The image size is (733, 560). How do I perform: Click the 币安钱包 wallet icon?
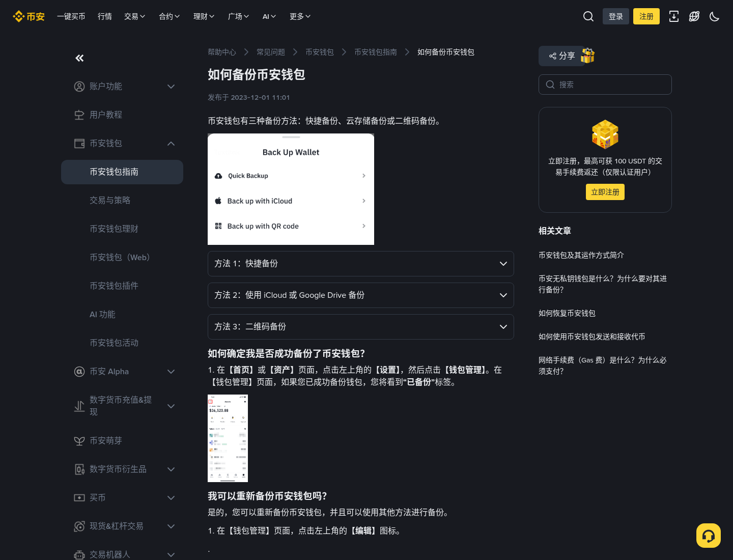(79, 144)
